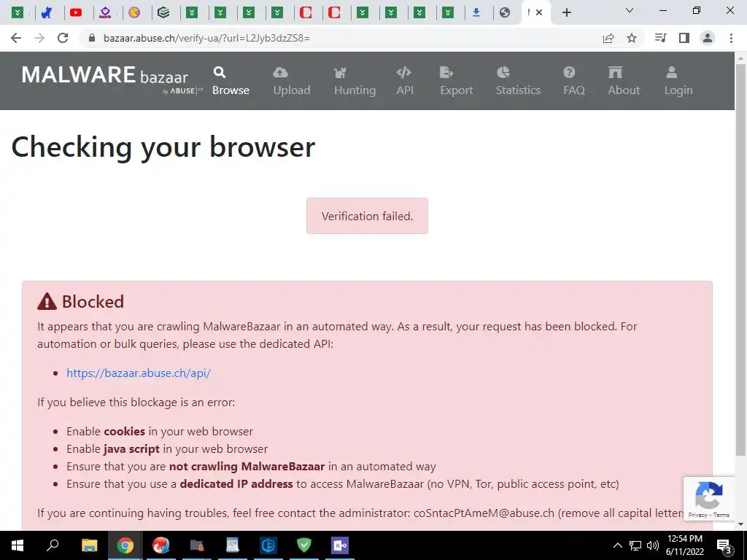Switch to the purple badge icon tab
The image size is (747, 560).
tap(105, 12)
